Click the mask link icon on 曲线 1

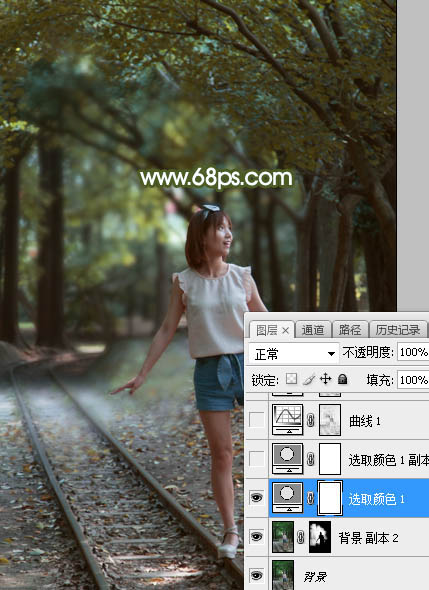click(x=310, y=420)
